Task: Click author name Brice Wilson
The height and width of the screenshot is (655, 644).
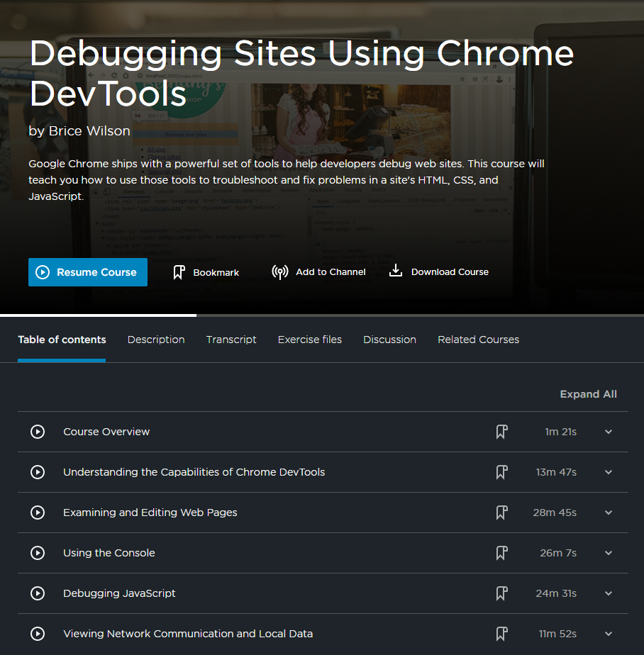Action: (89, 130)
